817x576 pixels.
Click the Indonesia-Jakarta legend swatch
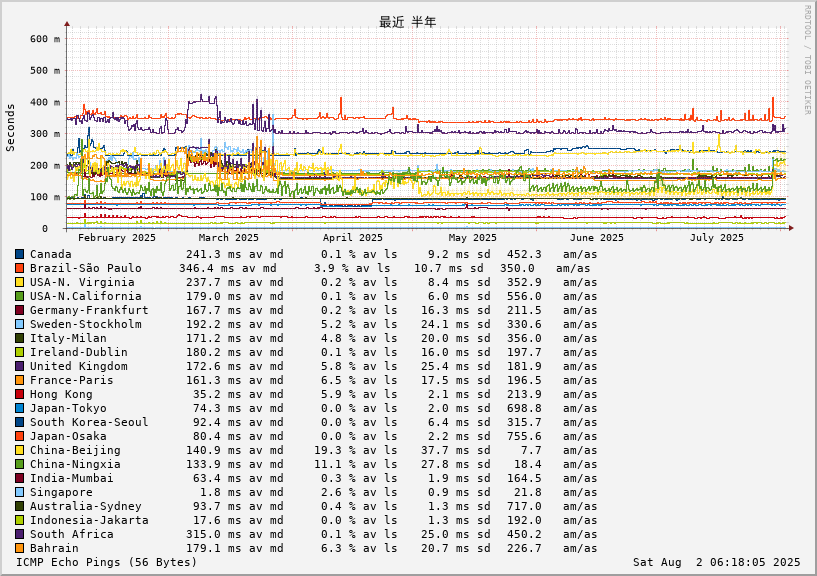tap(19, 520)
